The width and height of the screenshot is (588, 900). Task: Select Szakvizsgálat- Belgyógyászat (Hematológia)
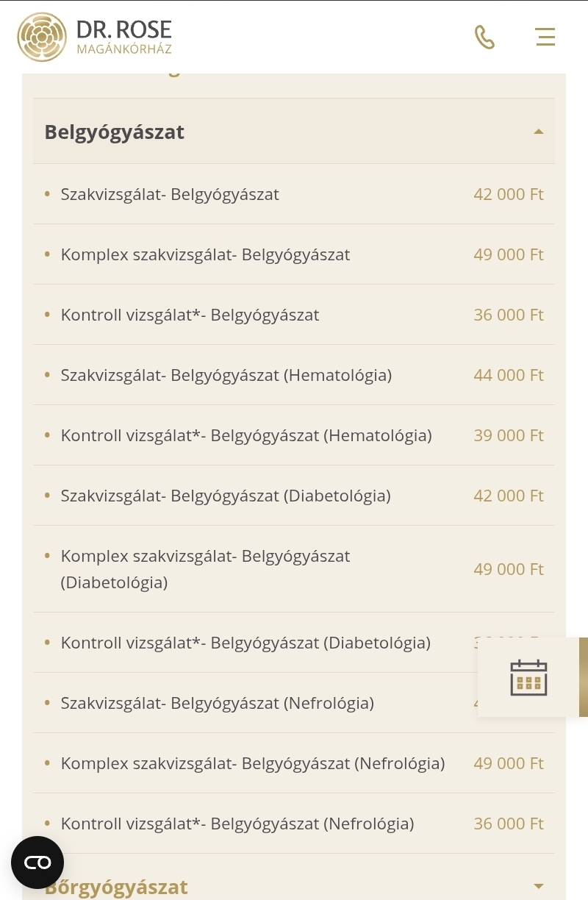click(294, 375)
